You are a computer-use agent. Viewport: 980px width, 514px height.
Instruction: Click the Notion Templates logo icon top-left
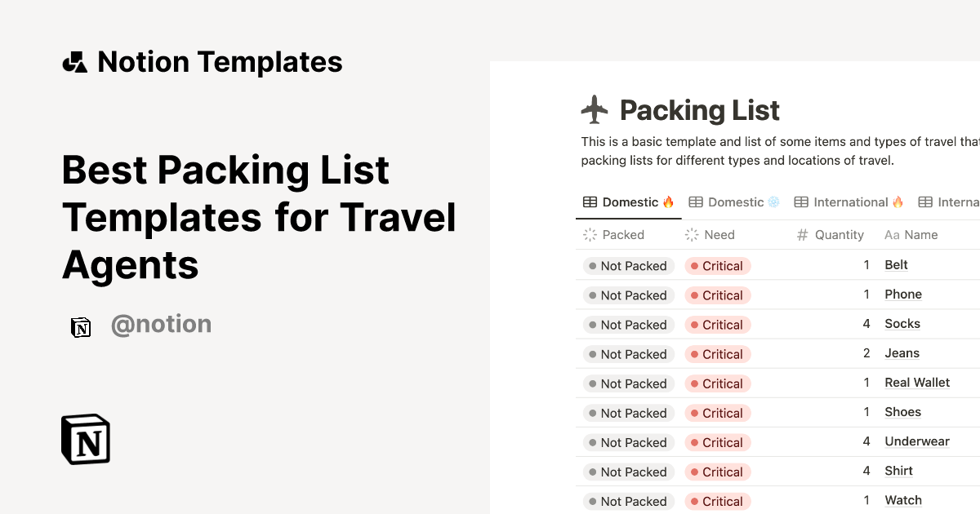coord(74,60)
